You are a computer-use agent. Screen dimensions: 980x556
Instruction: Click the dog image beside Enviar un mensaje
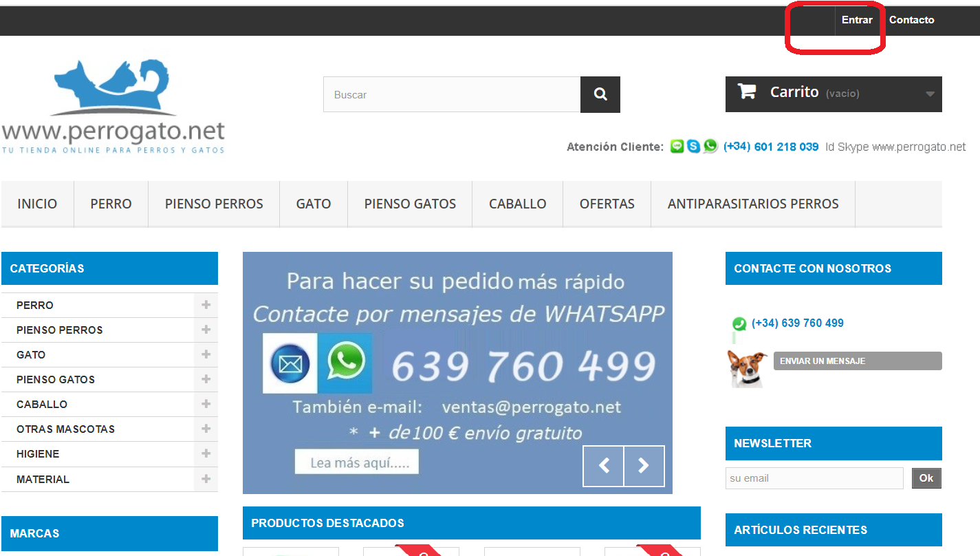click(x=748, y=369)
